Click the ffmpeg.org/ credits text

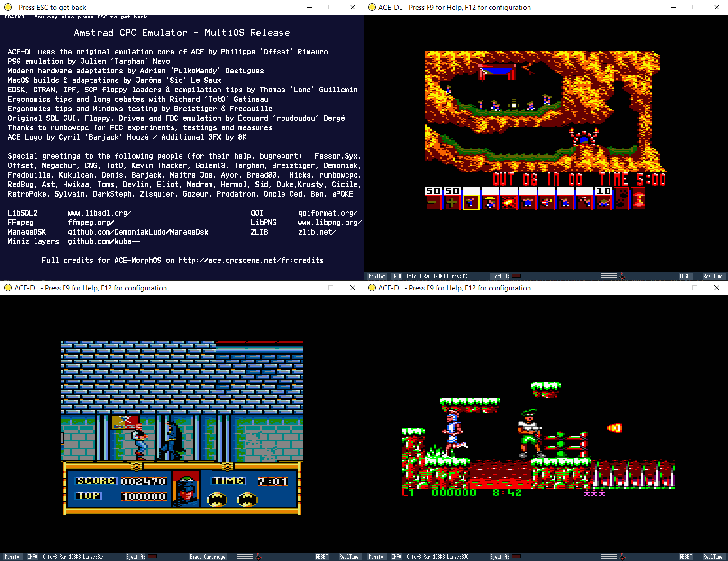91,223
